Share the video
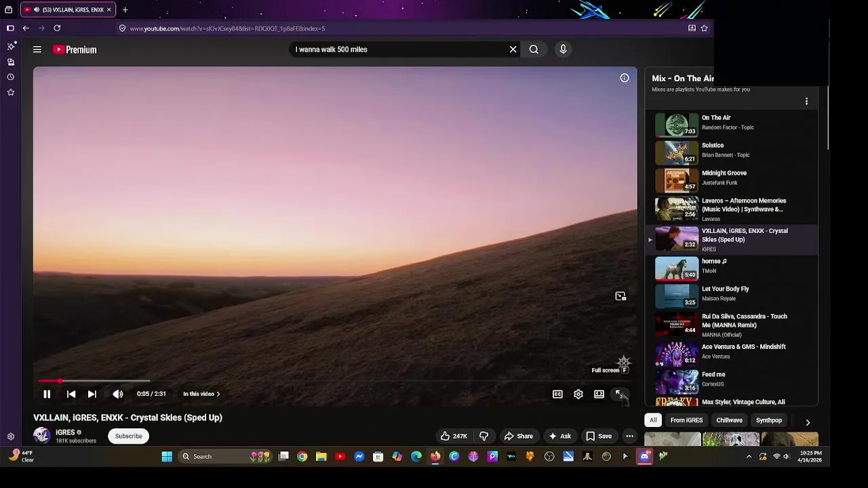 click(x=518, y=436)
